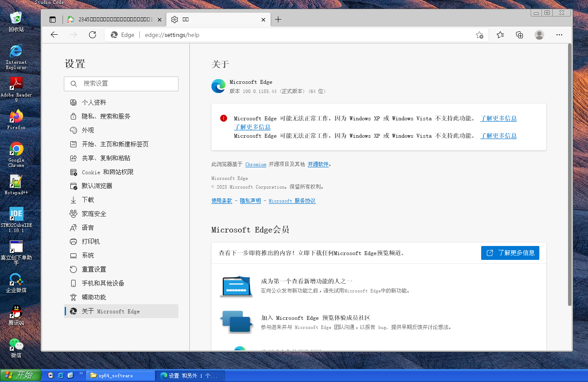This screenshot has width=588, height=382.
Task: Open 下载 settings section
Action: coord(121,200)
